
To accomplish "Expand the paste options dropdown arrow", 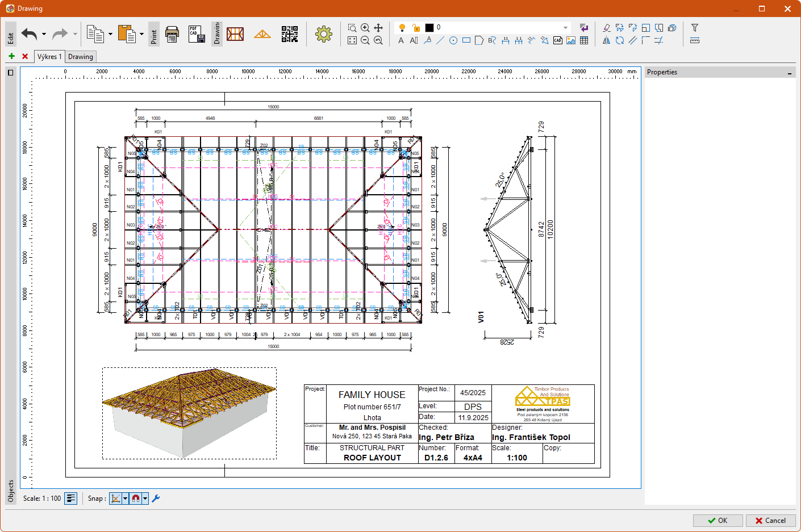I will [x=141, y=34].
